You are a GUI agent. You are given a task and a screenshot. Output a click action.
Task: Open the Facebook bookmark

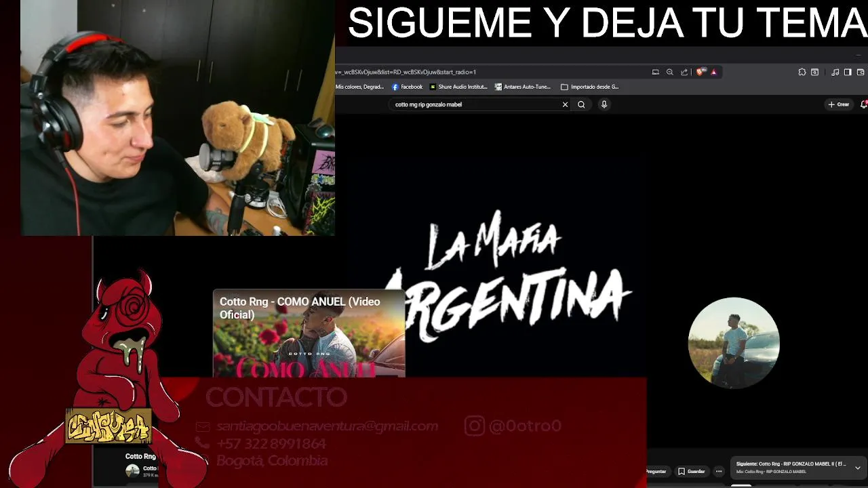point(407,87)
